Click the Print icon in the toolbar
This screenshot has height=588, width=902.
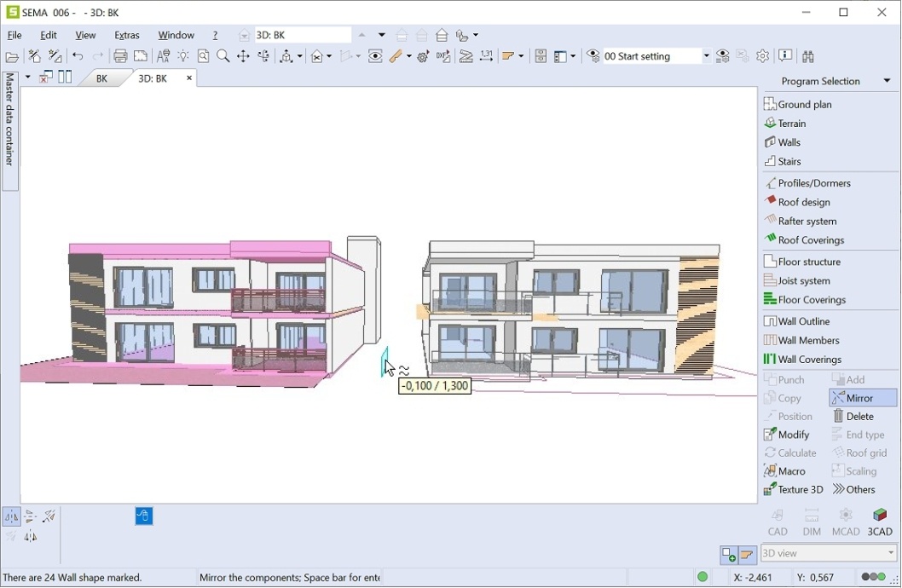[x=120, y=56]
